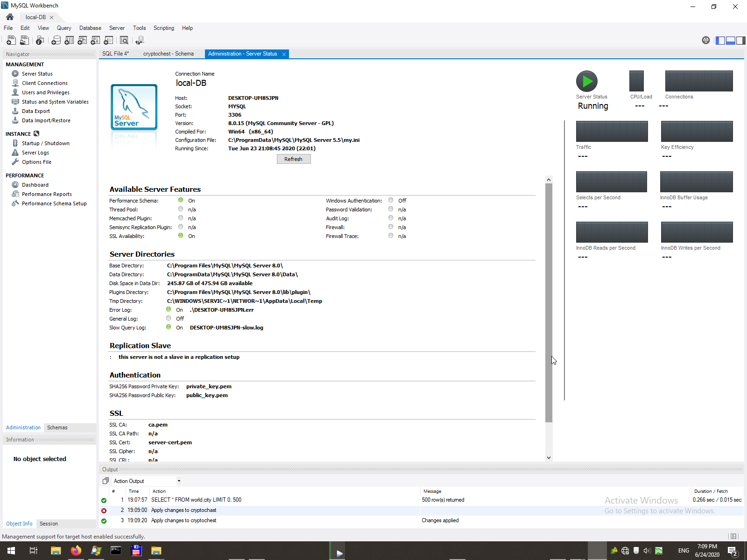Screen dimensions: 747x560
Task: Click the create new function toolbar icon
Action: click(x=108, y=41)
